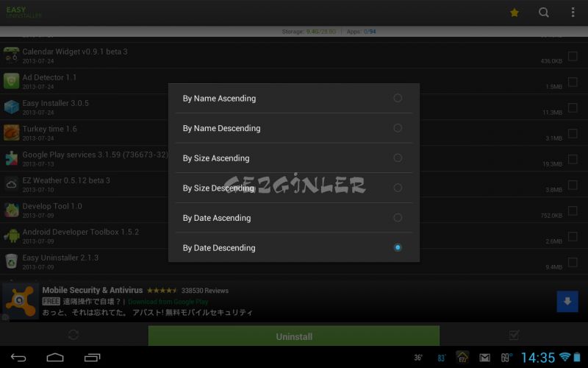This screenshot has width=588, height=368.
Task: Open the mail notification icon
Action: coord(484,358)
